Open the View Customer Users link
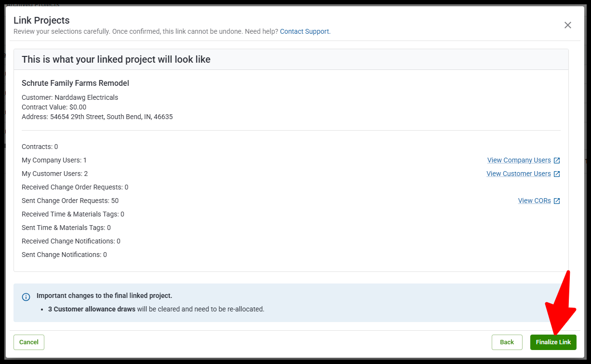The height and width of the screenshot is (364, 591). point(518,174)
